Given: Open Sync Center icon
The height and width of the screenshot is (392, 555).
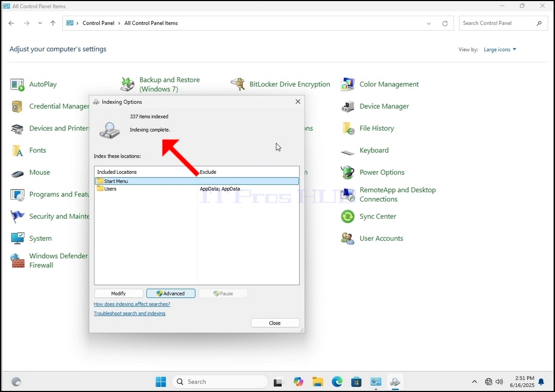Looking at the screenshot, I should pos(348,217).
